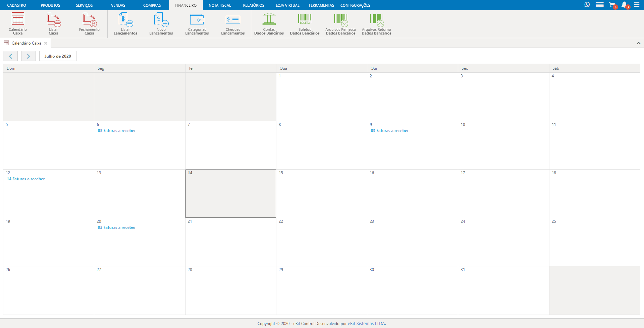The image size is (644, 328).
Task: Open the FERRAMENTAS menu
Action: pyautogui.click(x=321, y=5)
